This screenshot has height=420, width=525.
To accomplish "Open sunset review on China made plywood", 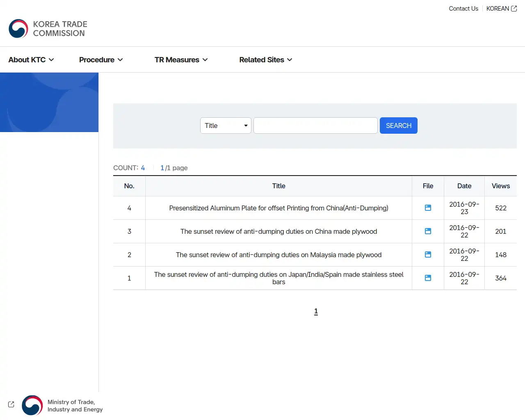I will click(279, 231).
